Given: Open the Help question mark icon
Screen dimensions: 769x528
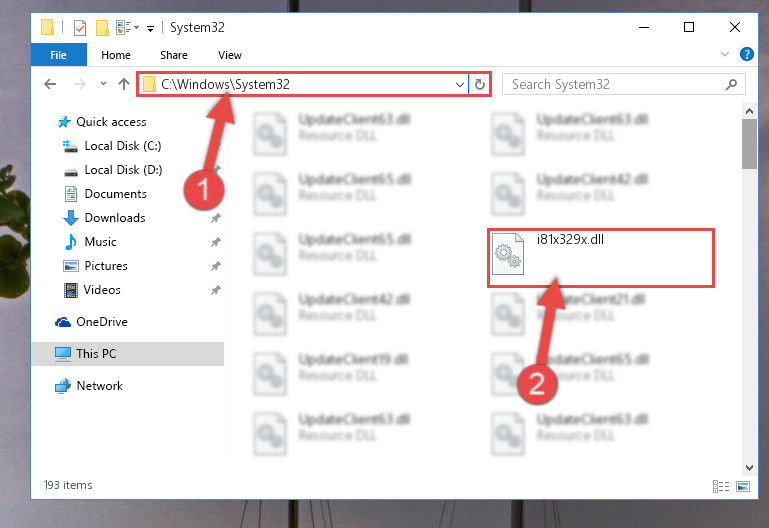Looking at the screenshot, I should click(x=746, y=54).
